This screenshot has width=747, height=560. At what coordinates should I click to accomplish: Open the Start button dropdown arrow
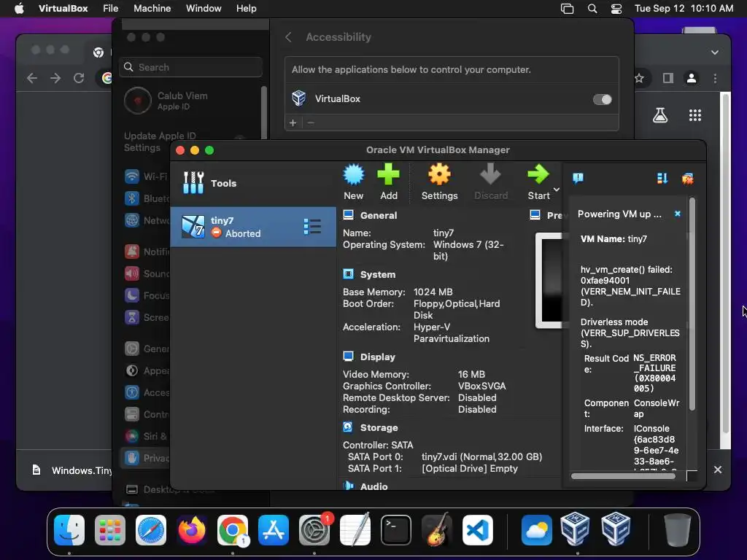[556, 190]
